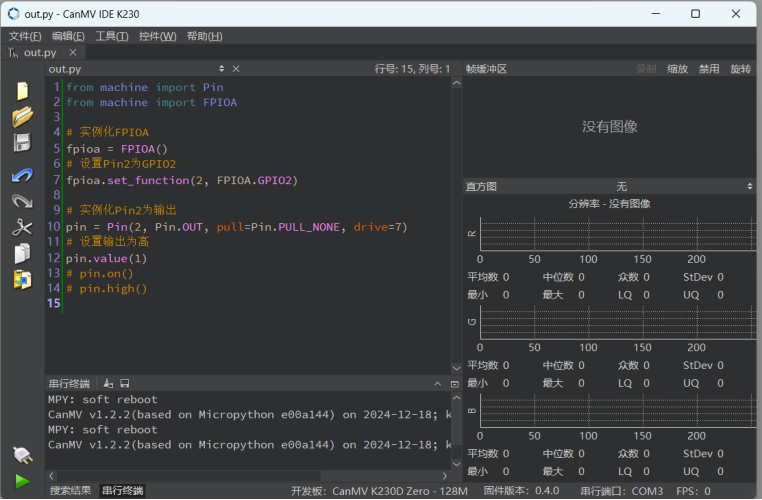
Task: Open the 编辑(E) menu
Action: pos(69,36)
